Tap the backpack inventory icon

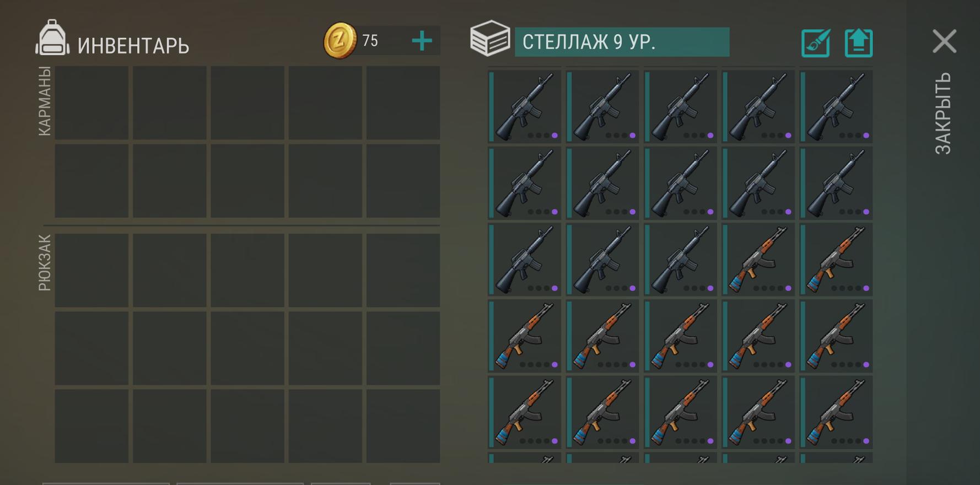tap(52, 39)
